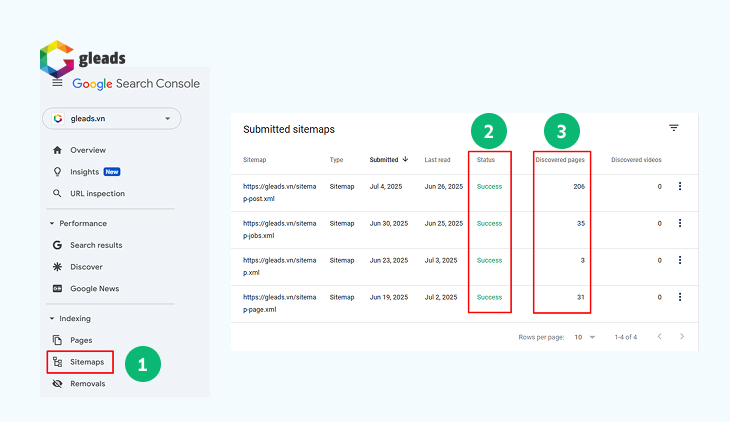Click the Pages document icon

[57, 340]
